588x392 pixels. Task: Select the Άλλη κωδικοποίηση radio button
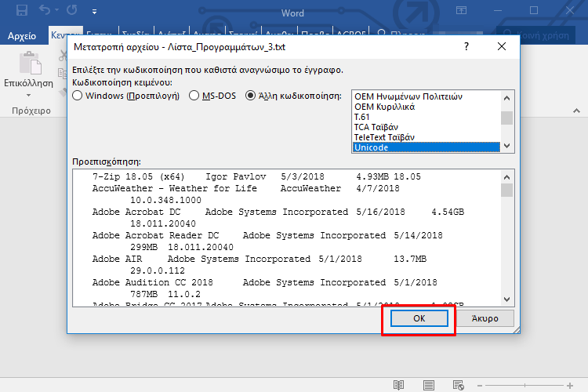pyautogui.click(x=293, y=96)
